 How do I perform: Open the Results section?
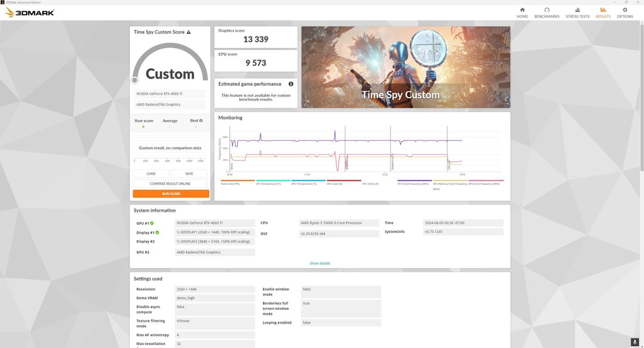coord(603,13)
